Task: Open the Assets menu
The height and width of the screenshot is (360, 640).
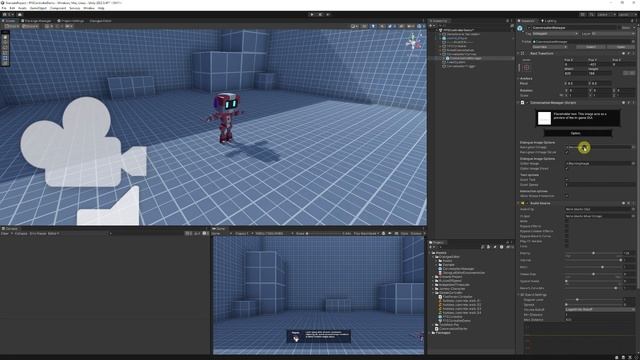Action: tap(22, 8)
